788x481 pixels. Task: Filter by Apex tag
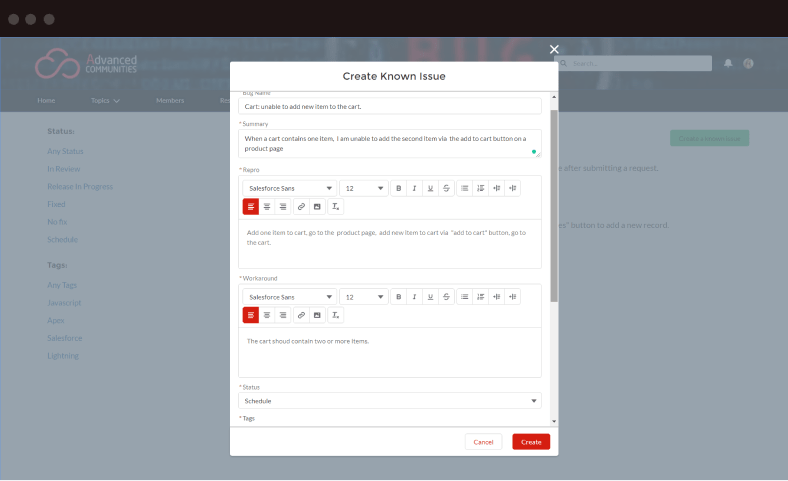coord(56,320)
